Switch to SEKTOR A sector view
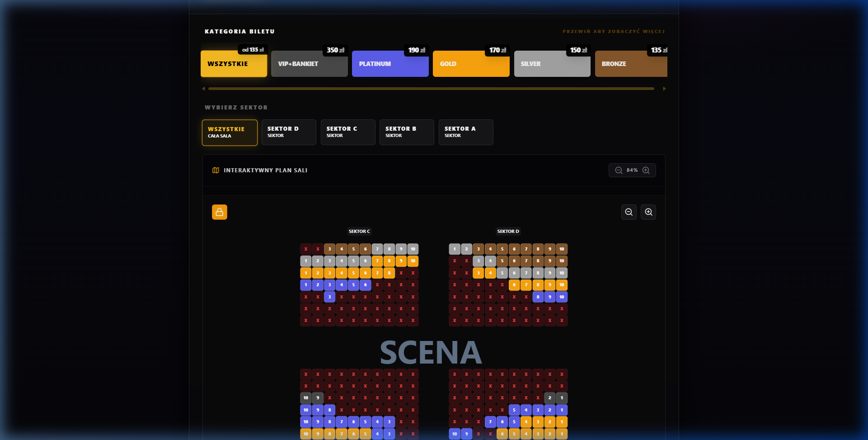 point(466,132)
